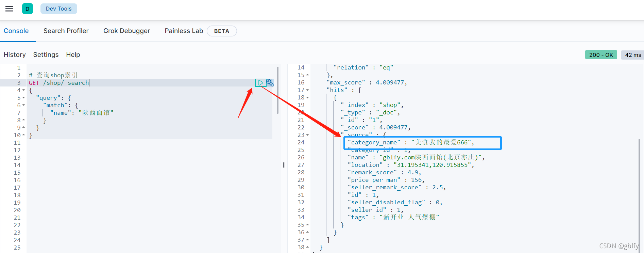Toggle fold arrow at output line 36
Image resolution: width=644 pixels, height=253 pixels.
(x=307, y=232)
